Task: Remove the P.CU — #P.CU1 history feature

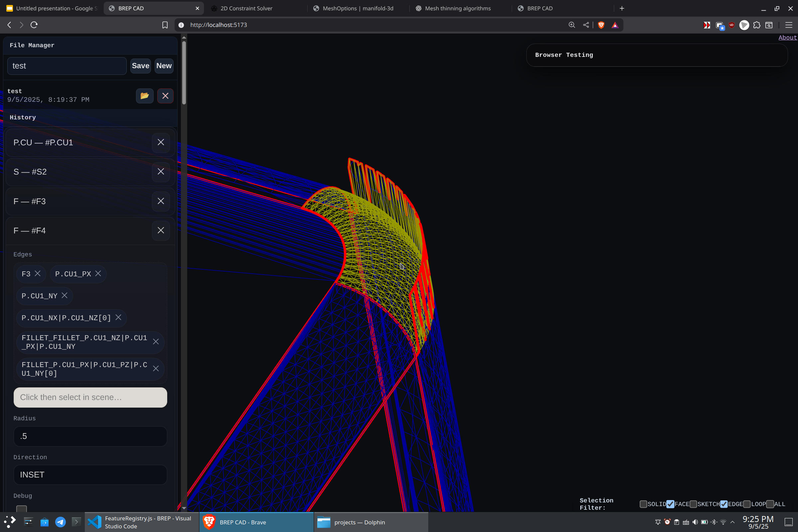Action: click(x=161, y=143)
